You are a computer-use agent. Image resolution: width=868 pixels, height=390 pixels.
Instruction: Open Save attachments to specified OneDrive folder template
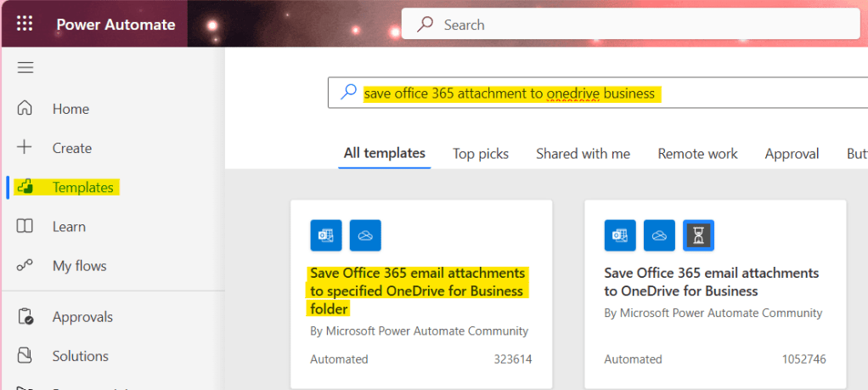(x=417, y=291)
